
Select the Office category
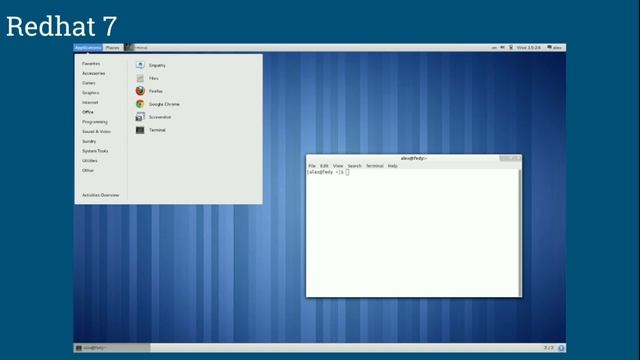click(88, 112)
